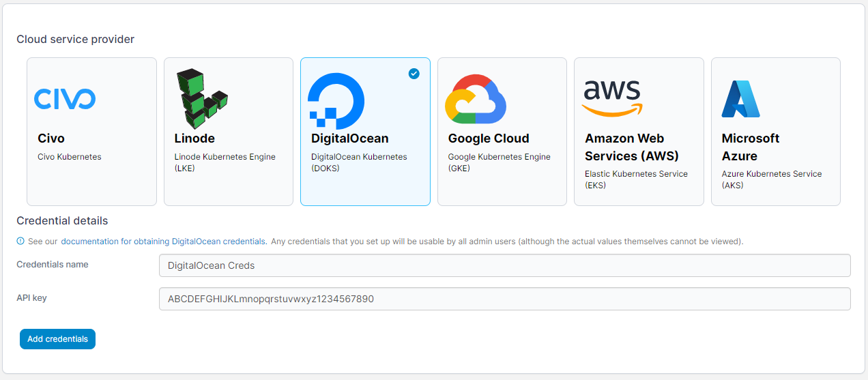
Task: Click the Google Cloud logo icon
Action: [476, 99]
